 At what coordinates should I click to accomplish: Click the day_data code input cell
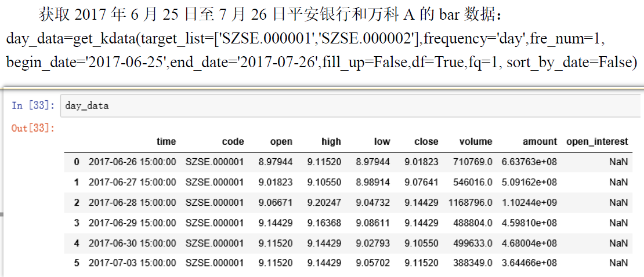pos(352,105)
